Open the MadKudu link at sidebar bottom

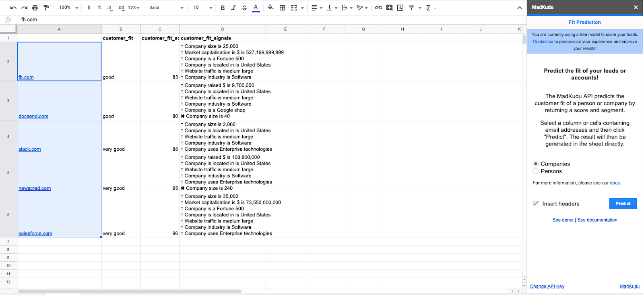[630, 287]
